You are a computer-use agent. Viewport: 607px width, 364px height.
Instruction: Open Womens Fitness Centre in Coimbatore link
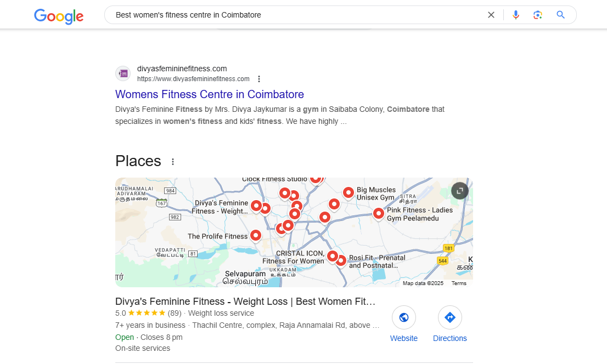click(209, 94)
